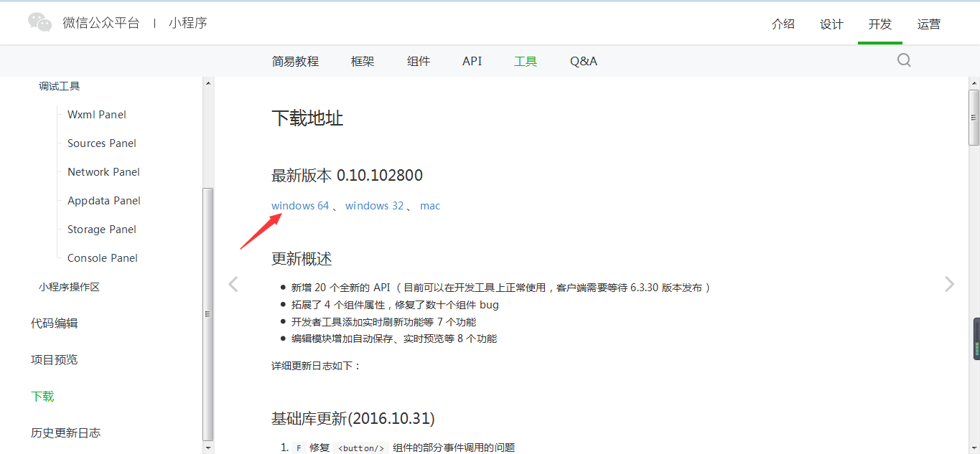Click the sidebar scrollbar thumb

point(208,314)
